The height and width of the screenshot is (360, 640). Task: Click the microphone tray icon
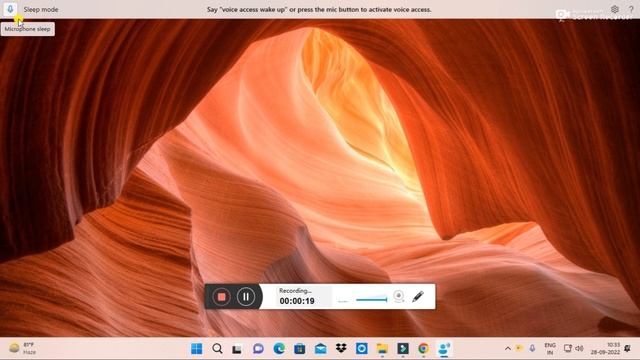click(x=532, y=348)
